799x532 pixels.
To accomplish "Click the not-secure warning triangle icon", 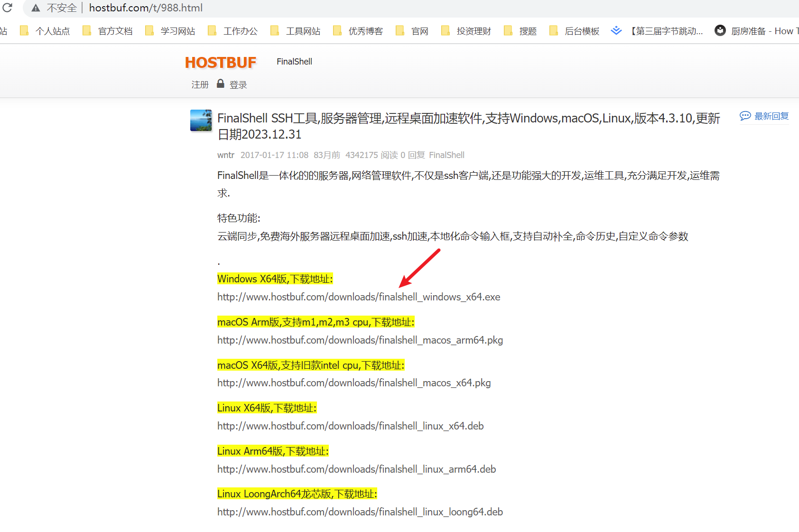I will pyautogui.click(x=36, y=8).
